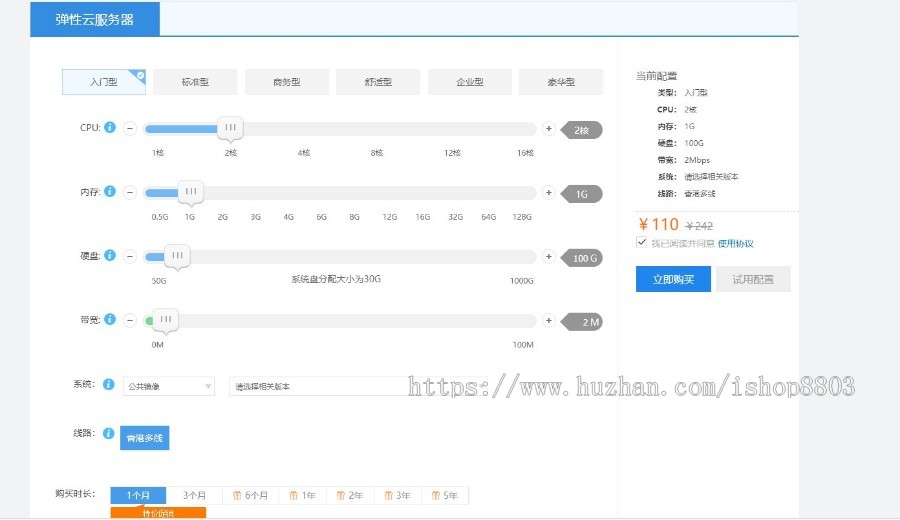The height and width of the screenshot is (520, 900).
Task: Choose 1个月 purchase duration
Action: point(138,495)
